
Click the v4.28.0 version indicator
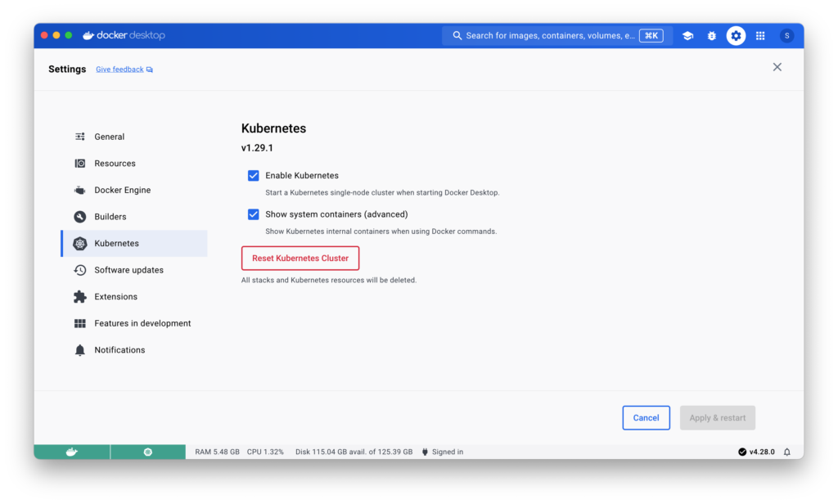point(756,452)
